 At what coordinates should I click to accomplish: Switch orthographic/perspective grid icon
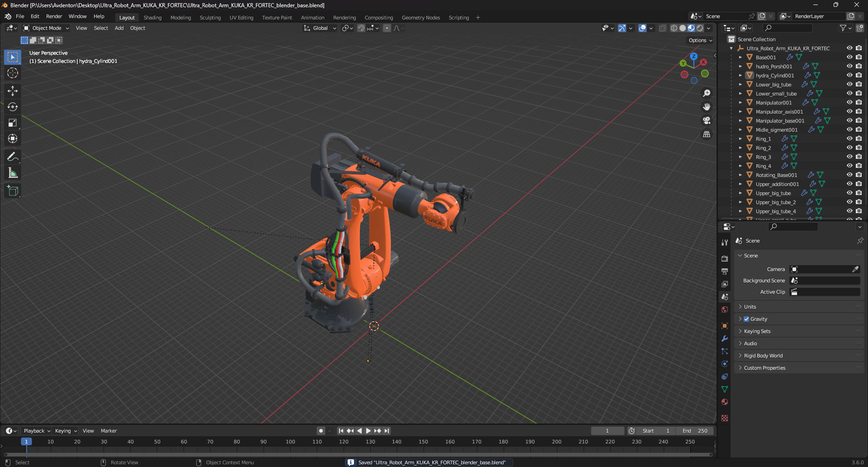point(706,134)
